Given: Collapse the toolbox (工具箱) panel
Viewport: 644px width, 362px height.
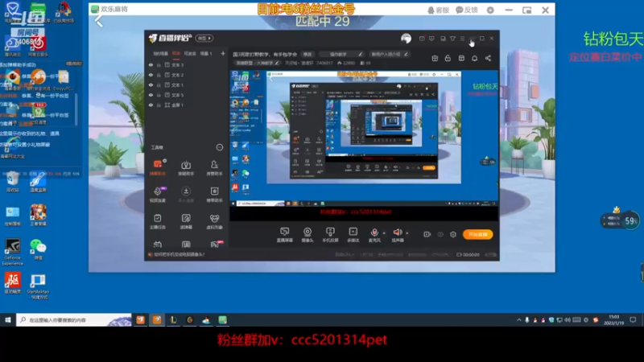Looking at the screenshot, I should 220,147.
